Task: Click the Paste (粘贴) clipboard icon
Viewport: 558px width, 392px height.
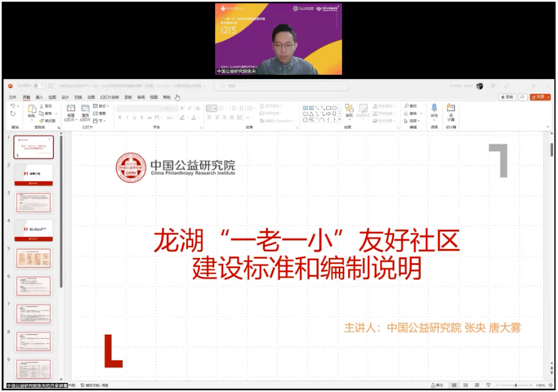Action: (32, 109)
